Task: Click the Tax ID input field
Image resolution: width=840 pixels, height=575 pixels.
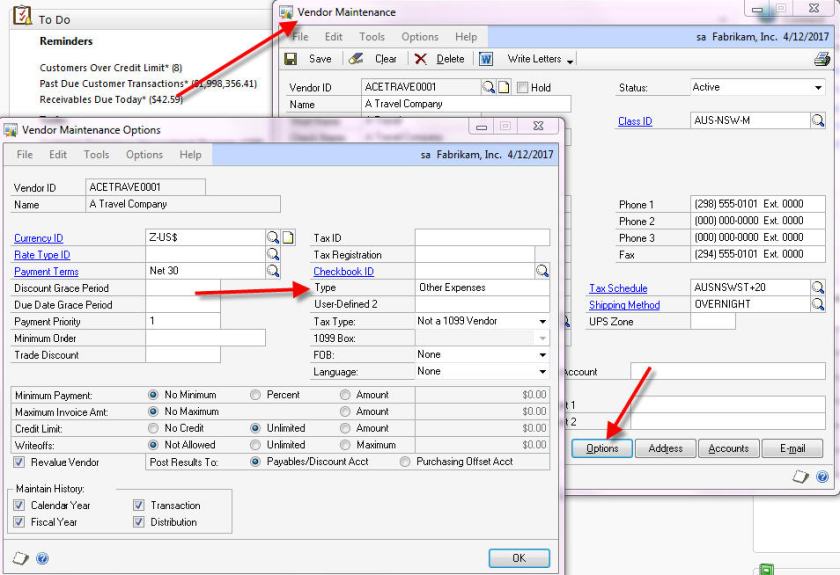Action: pos(482,237)
